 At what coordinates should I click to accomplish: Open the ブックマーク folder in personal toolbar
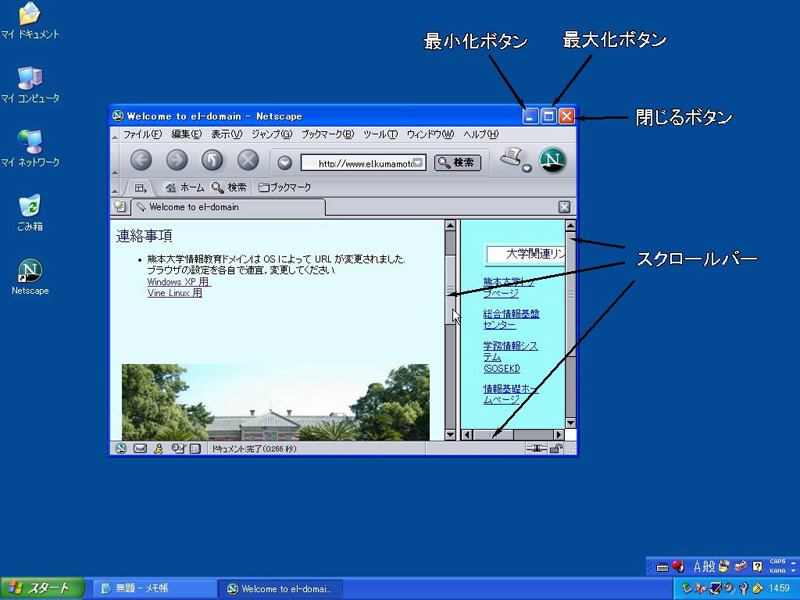click(284, 188)
